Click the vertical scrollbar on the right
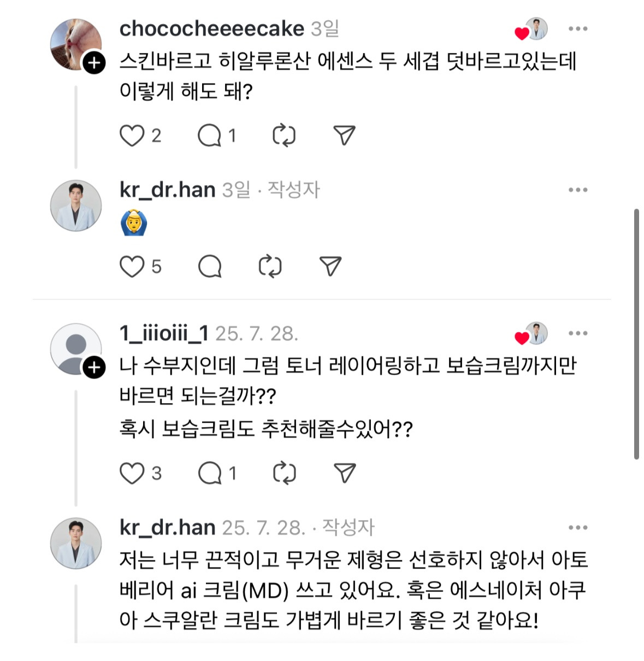 point(636,333)
